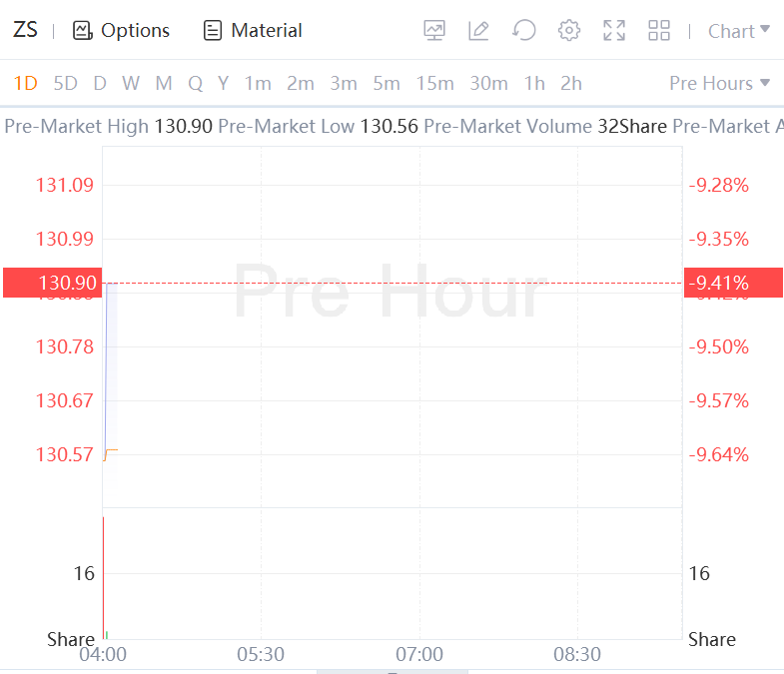Select the 30m interval
The width and height of the screenshot is (784, 674).
[x=488, y=83]
